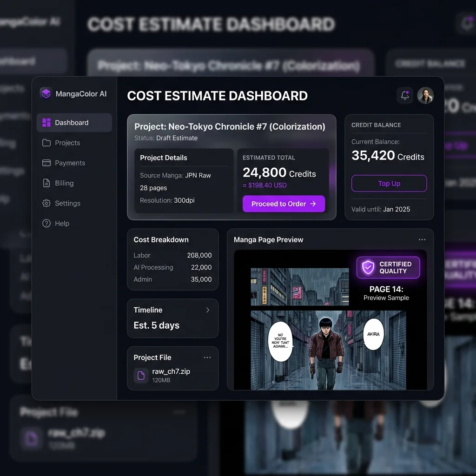Click the Project Details heading
The width and height of the screenshot is (476, 476).
163,158
